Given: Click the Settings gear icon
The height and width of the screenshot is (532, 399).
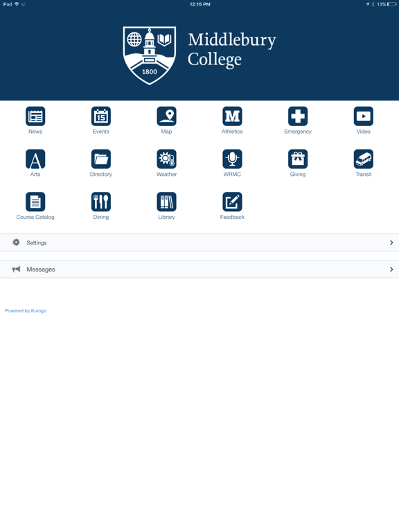Looking at the screenshot, I should (16, 242).
